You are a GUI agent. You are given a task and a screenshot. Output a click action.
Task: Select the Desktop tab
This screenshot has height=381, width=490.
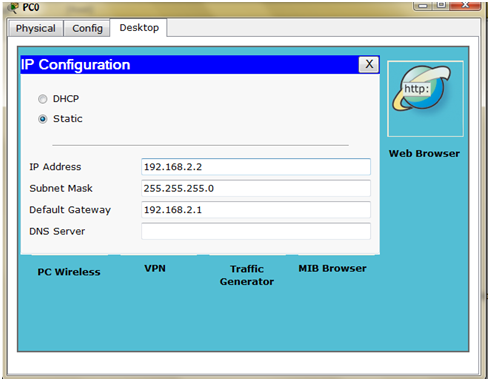139,27
